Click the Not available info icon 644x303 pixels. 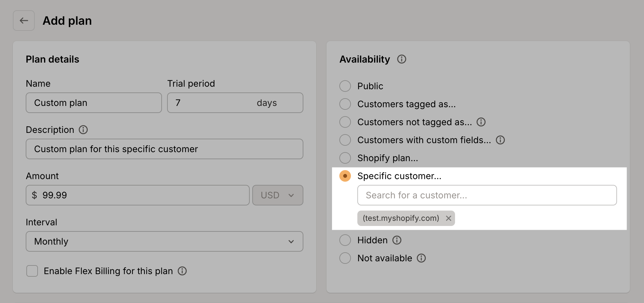[x=422, y=258]
